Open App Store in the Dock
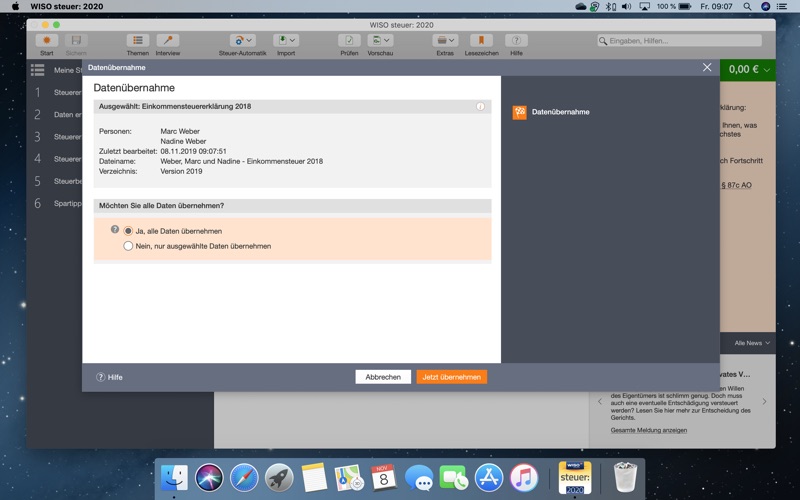 (x=489, y=478)
